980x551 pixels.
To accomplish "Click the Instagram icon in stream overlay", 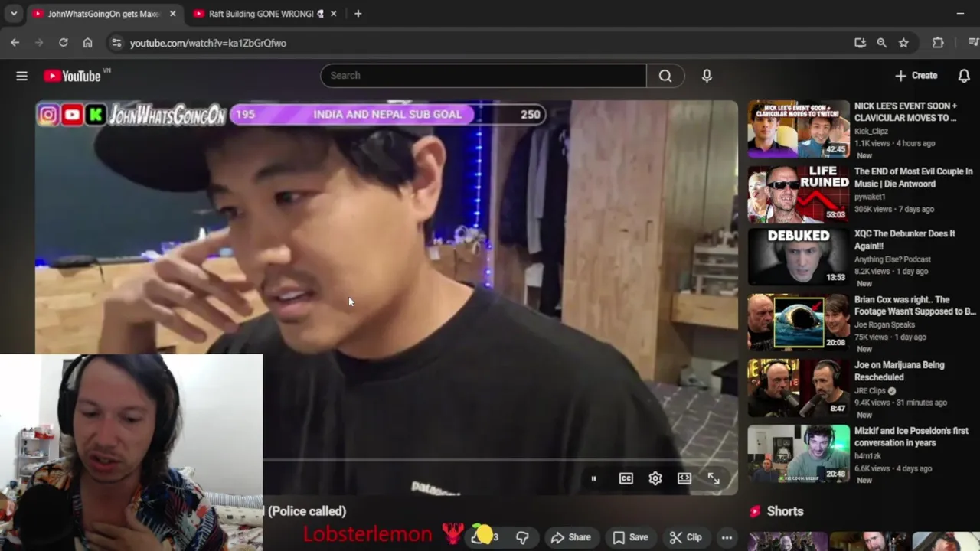I will (x=48, y=115).
